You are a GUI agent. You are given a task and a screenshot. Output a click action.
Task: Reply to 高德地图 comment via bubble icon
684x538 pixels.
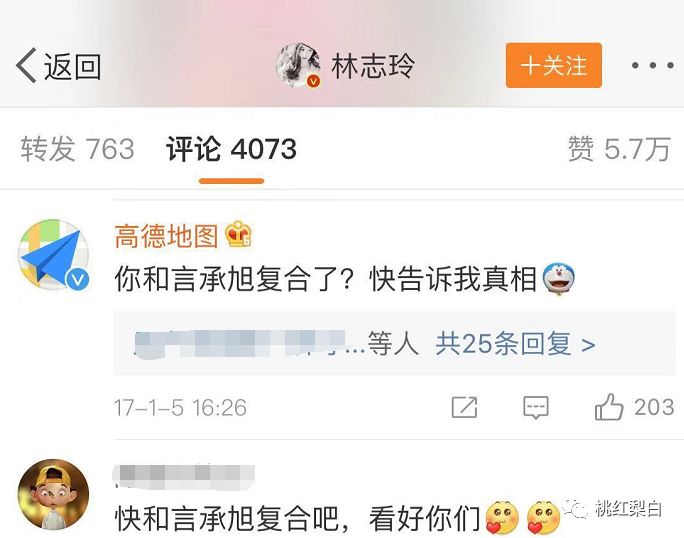[536, 408]
